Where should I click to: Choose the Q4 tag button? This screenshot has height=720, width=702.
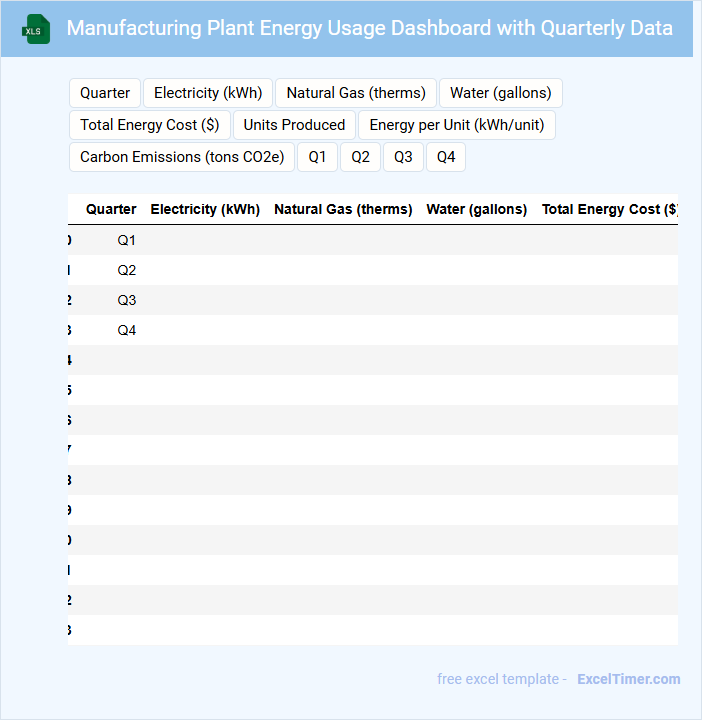point(446,157)
